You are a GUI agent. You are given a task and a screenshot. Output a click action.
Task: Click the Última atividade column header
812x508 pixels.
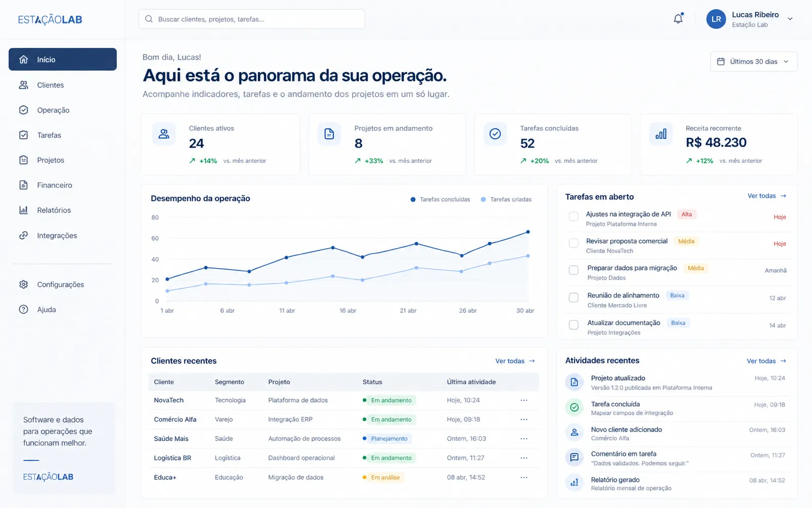(471, 382)
